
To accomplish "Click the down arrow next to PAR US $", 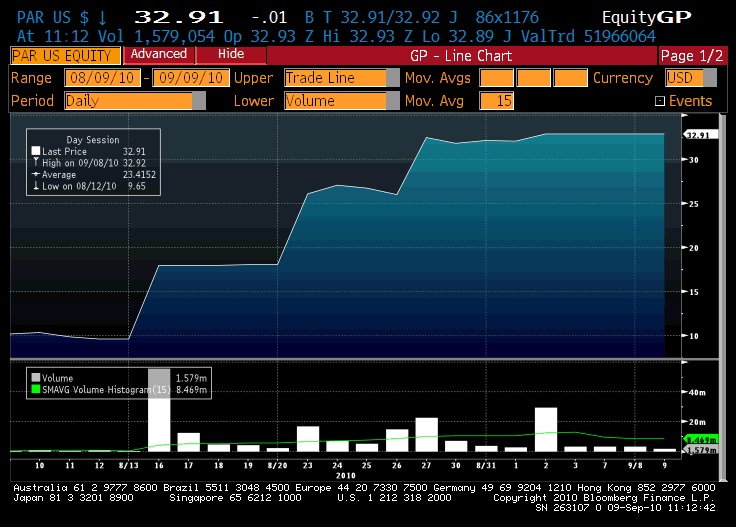I will (102, 18).
